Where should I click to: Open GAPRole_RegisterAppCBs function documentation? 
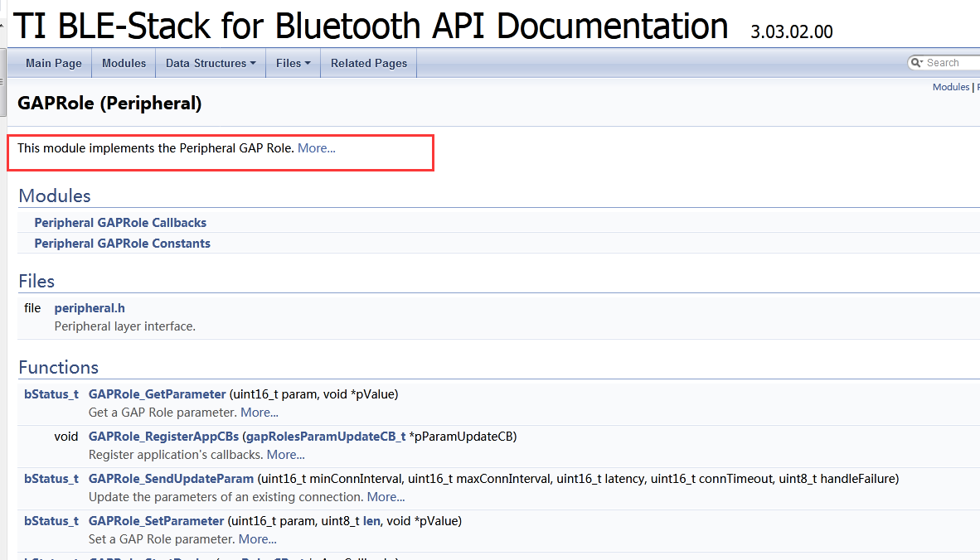pos(163,437)
